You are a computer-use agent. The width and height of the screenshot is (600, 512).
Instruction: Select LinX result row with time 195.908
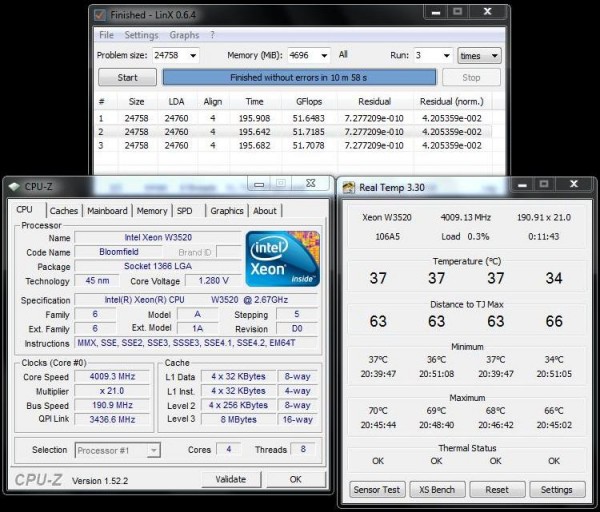[x=293, y=118]
